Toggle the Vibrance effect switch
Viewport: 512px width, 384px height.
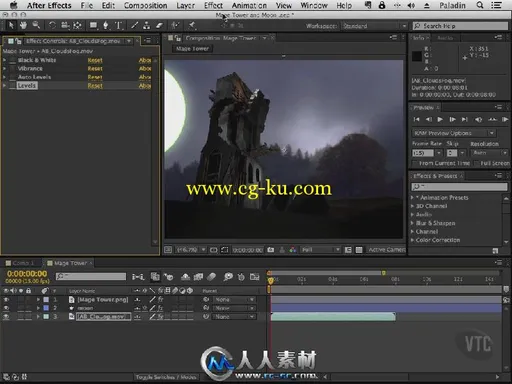coord(13,69)
